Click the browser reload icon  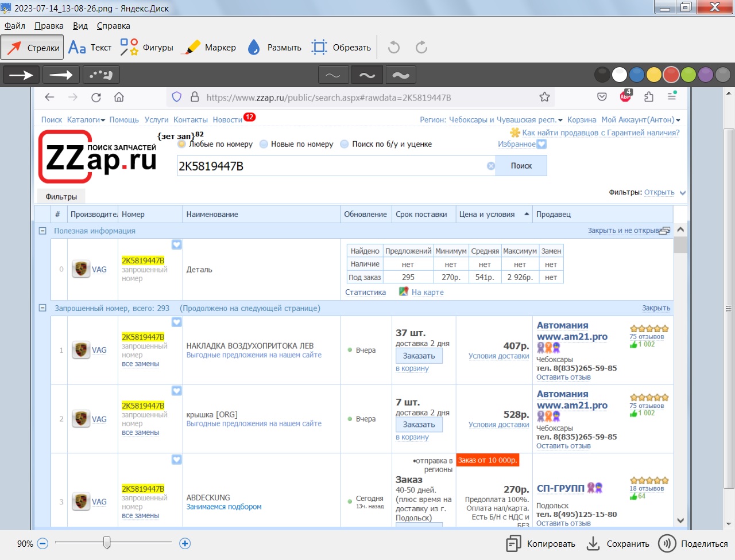[x=96, y=97]
